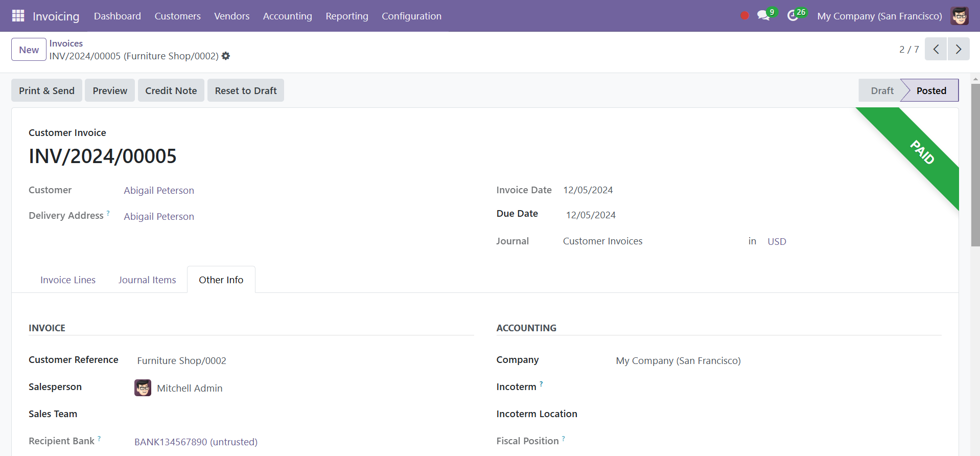The image size is (980, 456).
Task: Click Mitchell Admin salesperson avatar
Action: click(143, 388)
